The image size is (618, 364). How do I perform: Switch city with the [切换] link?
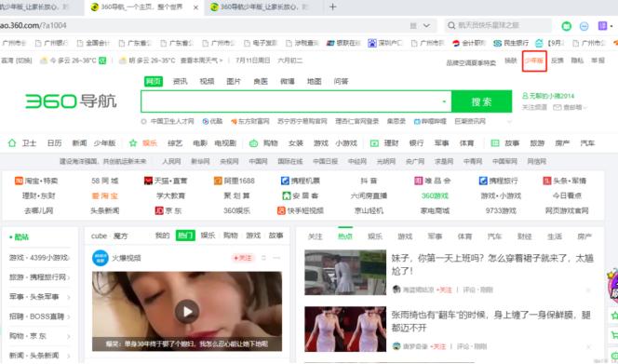[24, 61]
